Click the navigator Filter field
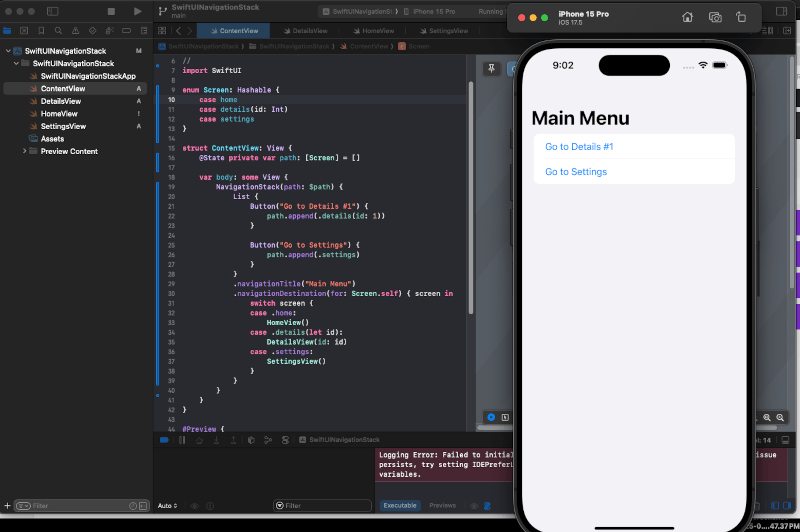The width and height of the screenshot is (800, 532). [x=82, y=505]
